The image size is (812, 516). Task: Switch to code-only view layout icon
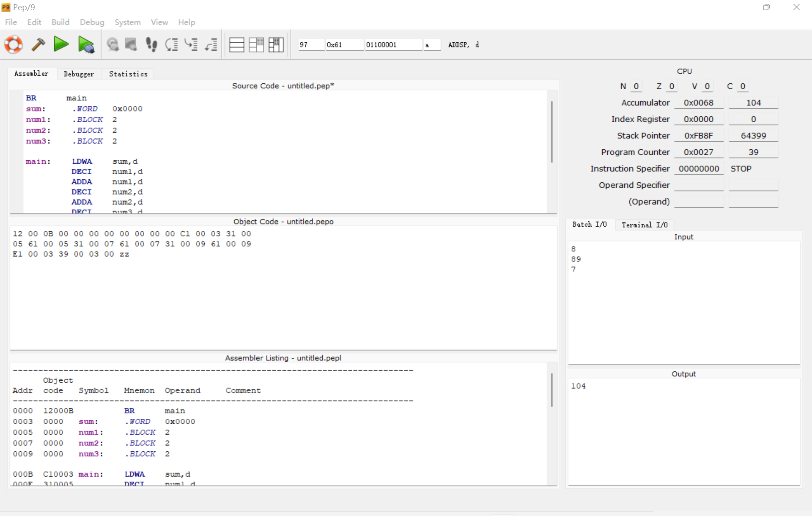[x=236, y=44]
